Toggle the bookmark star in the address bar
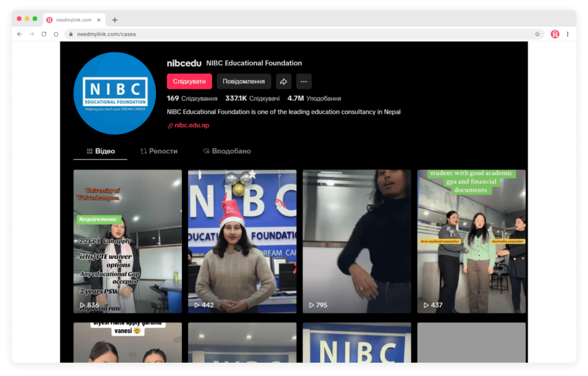 pos(537,34)
